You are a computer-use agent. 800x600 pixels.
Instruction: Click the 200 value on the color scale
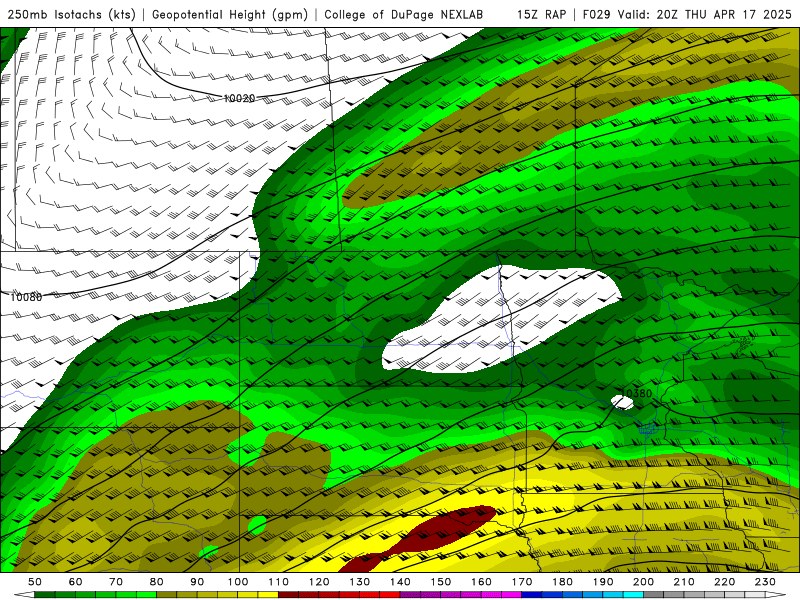click(643, 582)
